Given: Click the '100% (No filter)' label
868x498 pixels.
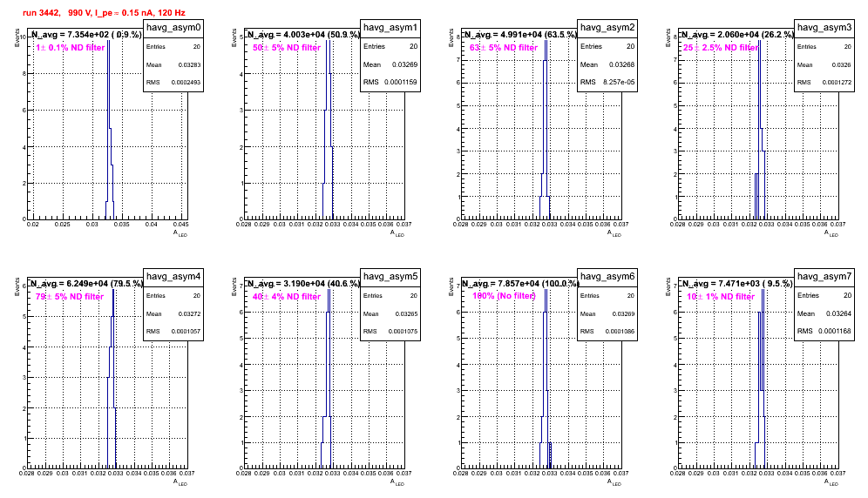Looking at the screenshot, I should 505,296.
